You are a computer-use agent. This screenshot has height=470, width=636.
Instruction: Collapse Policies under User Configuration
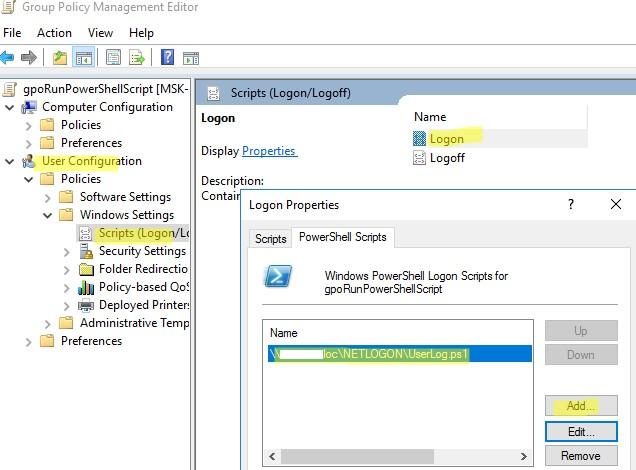pos(28,179)
